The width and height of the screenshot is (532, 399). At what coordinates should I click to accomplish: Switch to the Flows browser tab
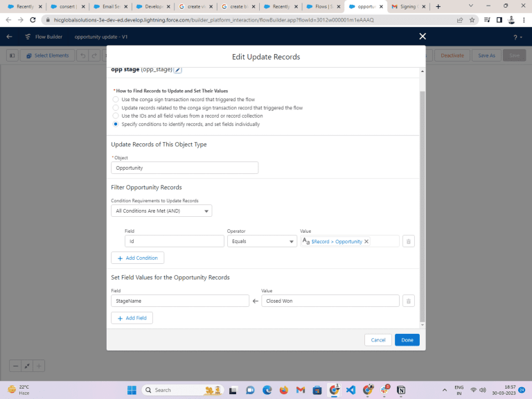pyautogui.click(x=323, y=6)
